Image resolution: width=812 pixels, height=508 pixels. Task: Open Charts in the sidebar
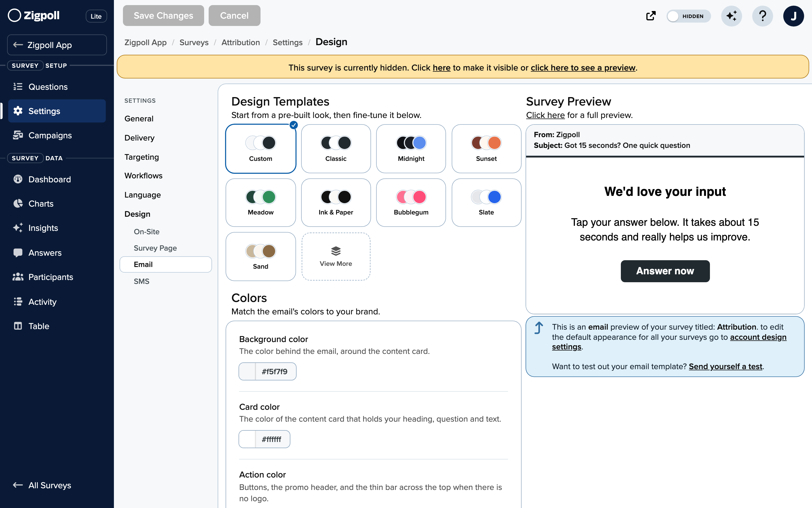click(x=57, y=203)
